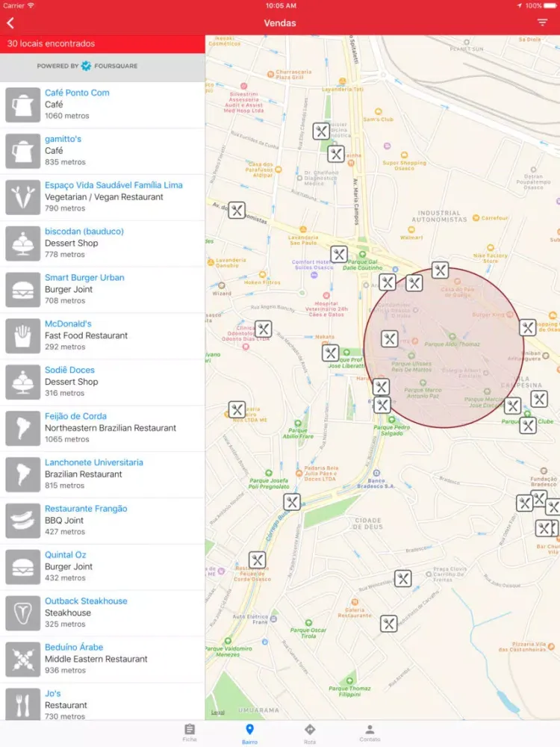Open Beduíno Árabe listing
This screenshot has width=560, height=747.
pyautogui.click(x=102, y=660)
